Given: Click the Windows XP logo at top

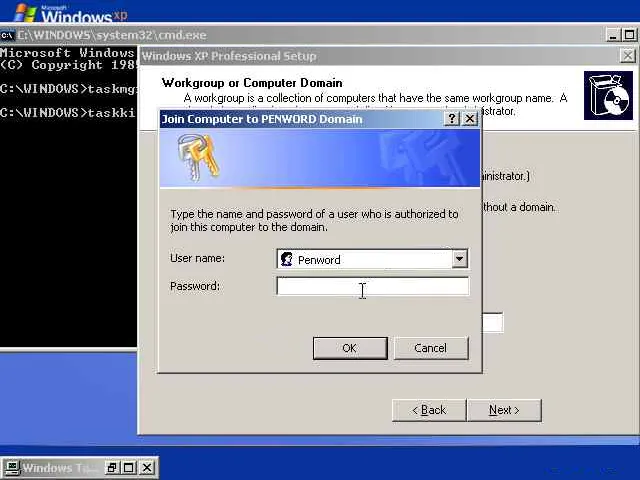Looking at the screenshot, I should pos(70,13).
